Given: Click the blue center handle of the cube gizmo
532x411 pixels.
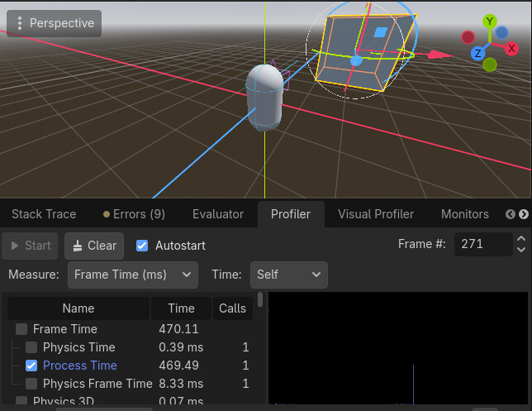Looking at the screenshot, I should point(356,61).
